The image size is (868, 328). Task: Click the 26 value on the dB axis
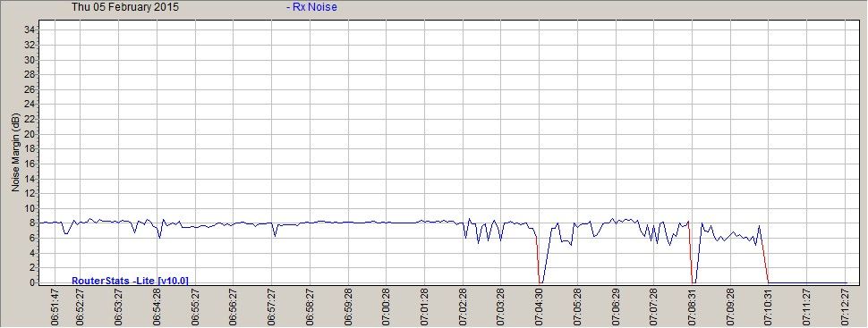pos(30,89)
